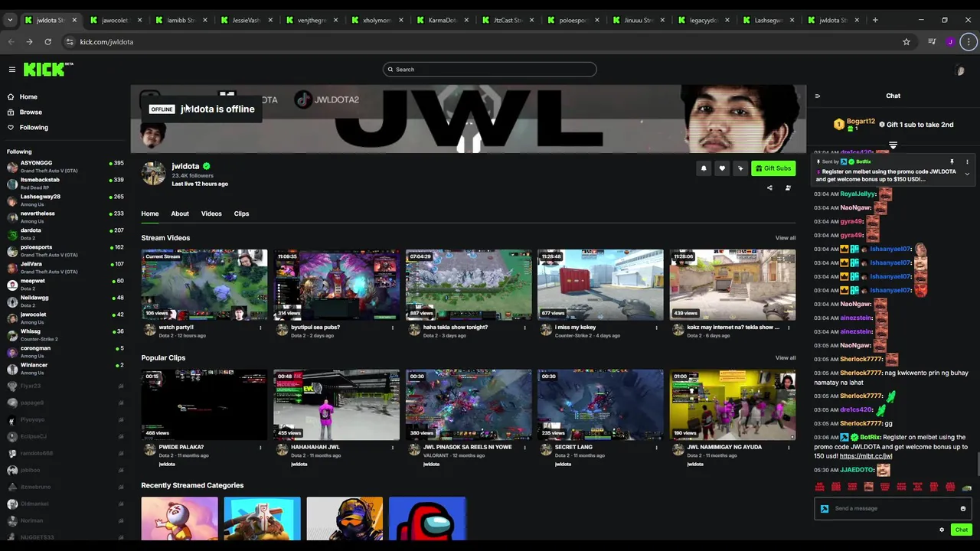The image size is (980, 551).
Task: Click the chat panel scrollbar
Action: [x=977, y=465]
